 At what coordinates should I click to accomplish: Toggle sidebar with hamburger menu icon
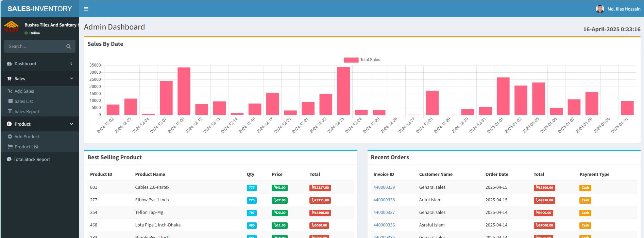[x=86, y=9]
